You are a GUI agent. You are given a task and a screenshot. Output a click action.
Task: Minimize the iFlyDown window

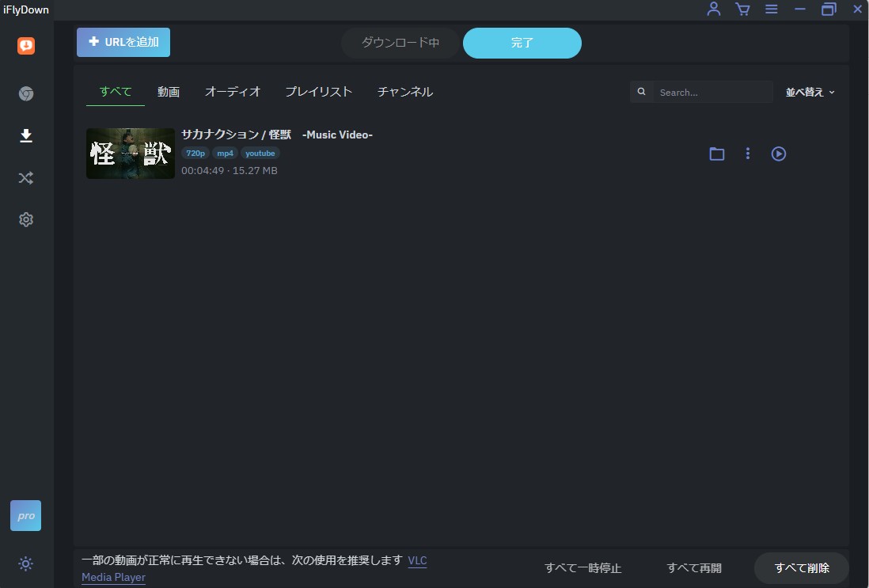pos(799,9)
